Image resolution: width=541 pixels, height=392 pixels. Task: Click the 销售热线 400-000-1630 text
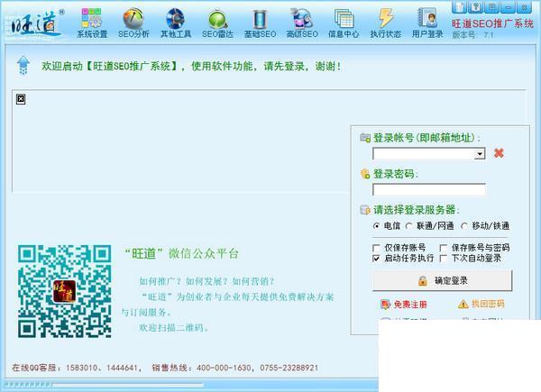click(234, 368)
